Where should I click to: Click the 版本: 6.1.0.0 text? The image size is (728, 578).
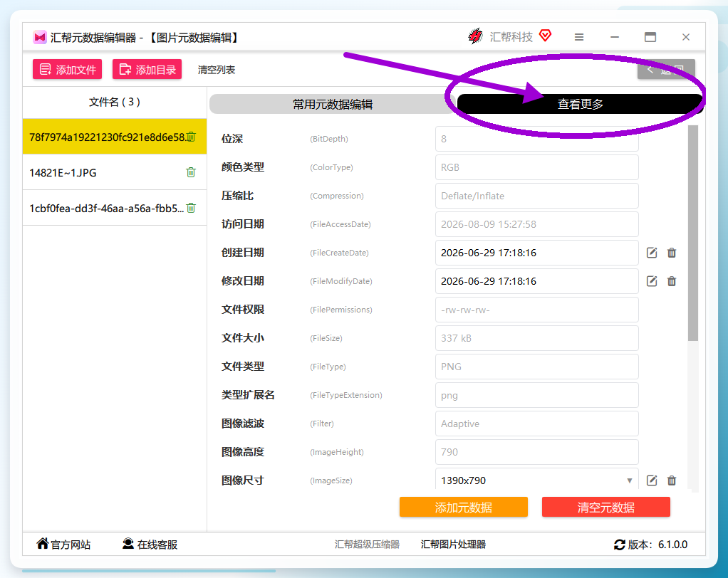tap(657, 545)
